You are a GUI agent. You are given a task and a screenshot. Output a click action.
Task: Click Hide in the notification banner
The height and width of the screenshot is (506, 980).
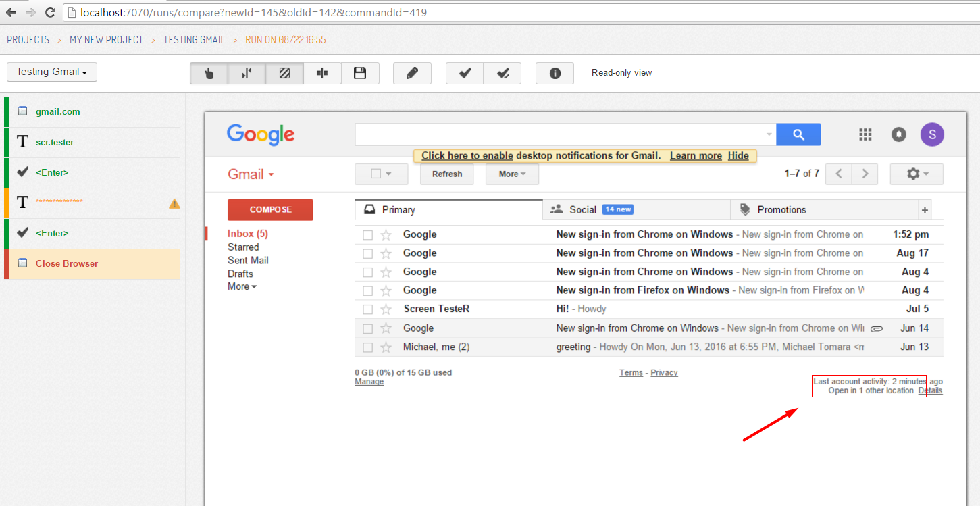738,155
